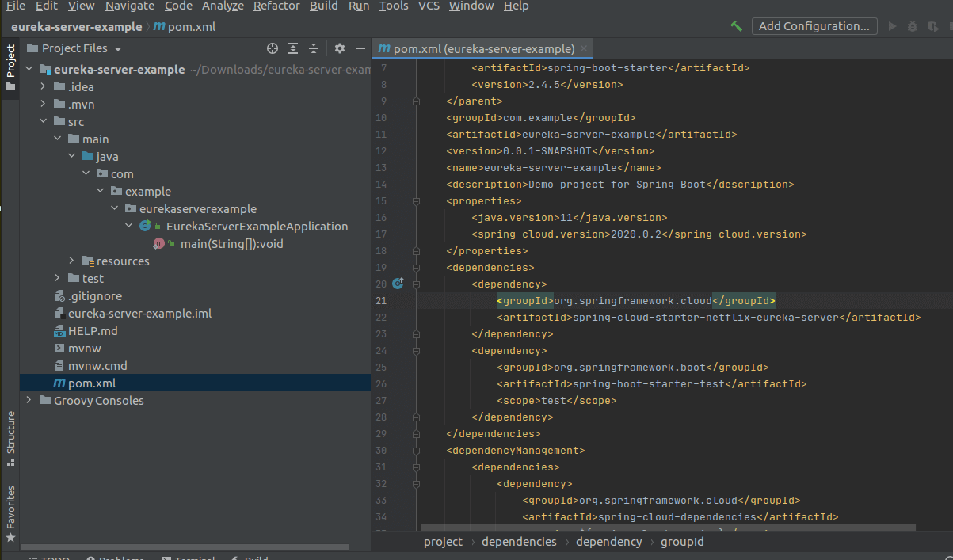The height and width of the screenshot is (560, 953).
Task: Close the pom.xml editor tab
Action: click(x=585, y=48)
